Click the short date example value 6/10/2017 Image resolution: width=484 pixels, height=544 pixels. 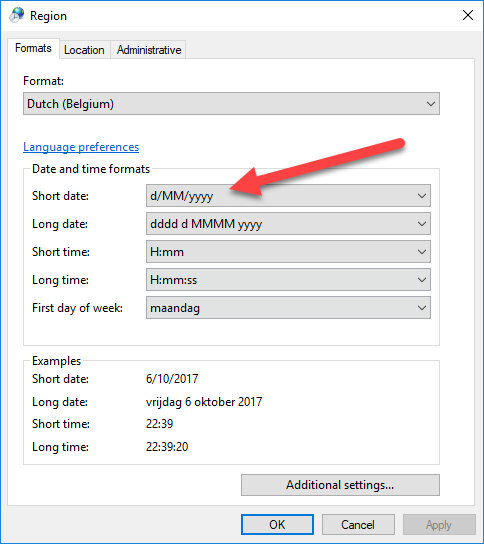[x=172, y=379]
